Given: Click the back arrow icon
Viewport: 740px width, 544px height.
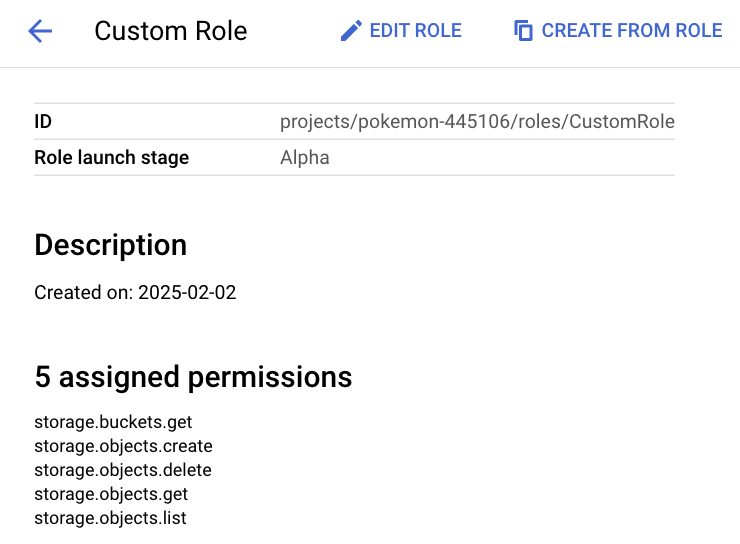Looking at the screenshot, I should coord(40,31).
